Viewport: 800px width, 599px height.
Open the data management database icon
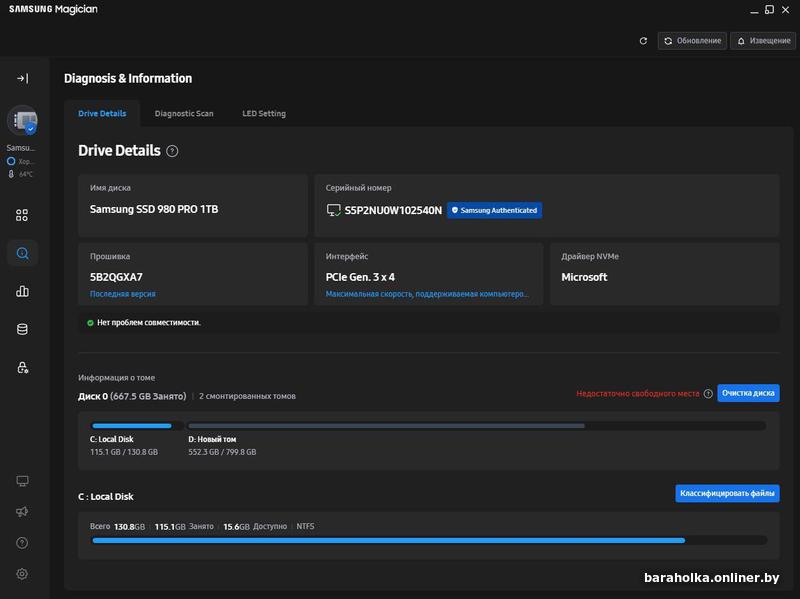(22, 329)
